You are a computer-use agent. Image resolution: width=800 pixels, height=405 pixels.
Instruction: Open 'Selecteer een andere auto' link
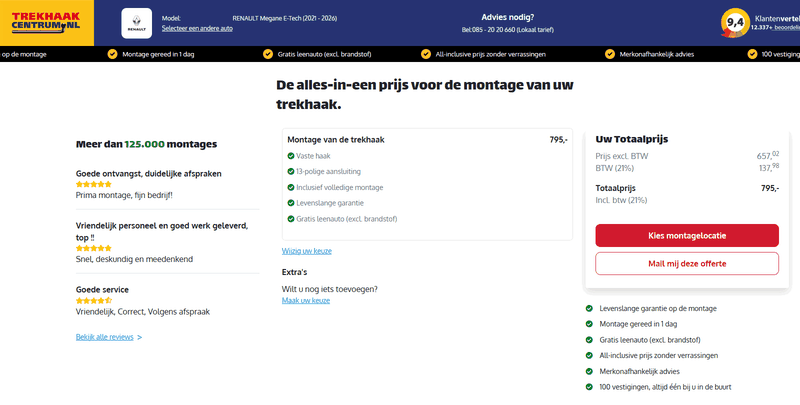[197, 29]
